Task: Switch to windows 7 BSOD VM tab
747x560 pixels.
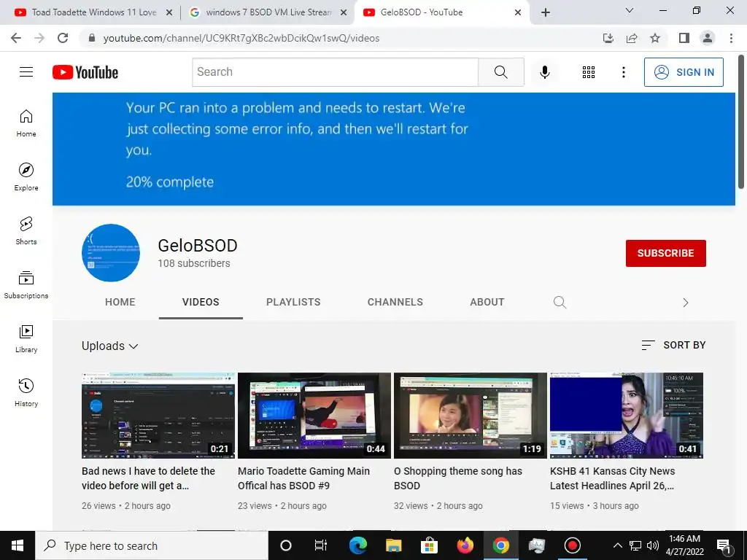Action: pos(268,12)
